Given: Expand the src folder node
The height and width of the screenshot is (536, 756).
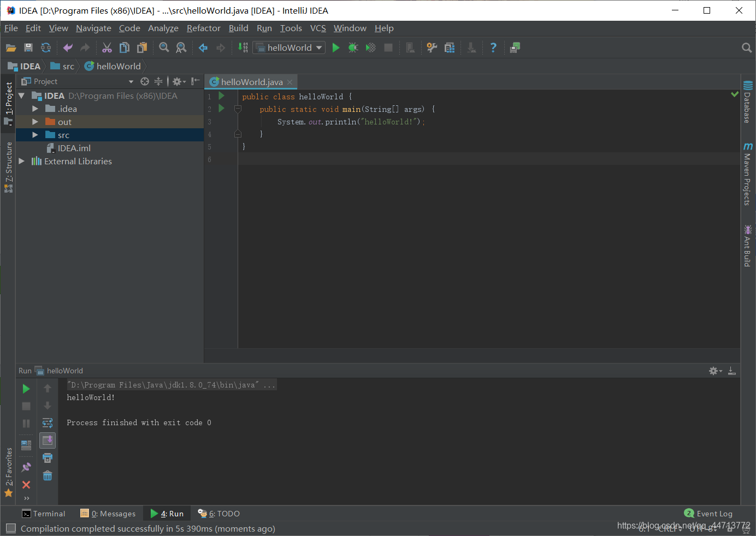Looking at the screenshot, I should [35, 135].
